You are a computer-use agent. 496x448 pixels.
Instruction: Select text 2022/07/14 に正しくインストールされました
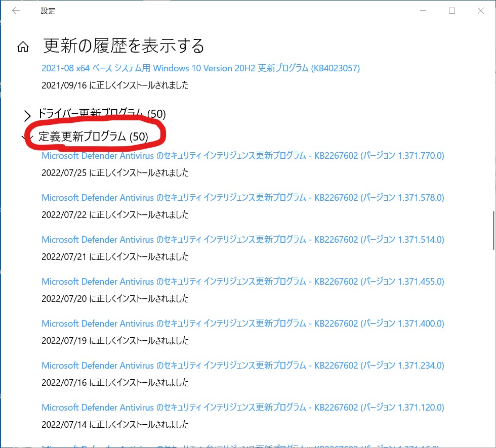[115, 425]
